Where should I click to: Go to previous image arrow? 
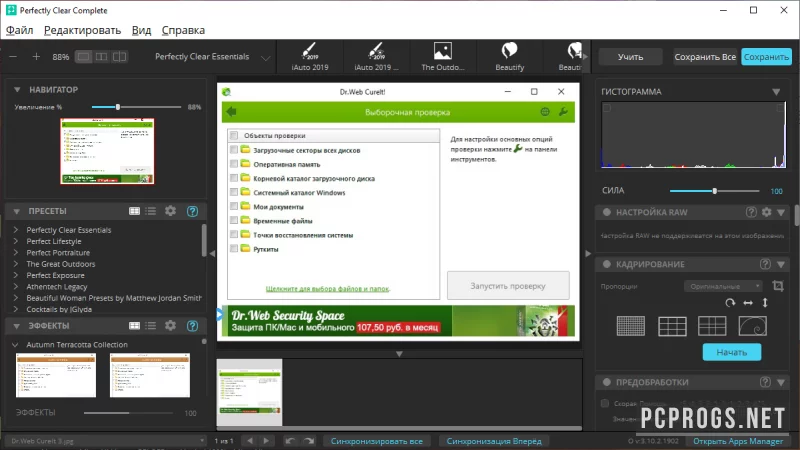pyautogui.click(x=249, y=441)
